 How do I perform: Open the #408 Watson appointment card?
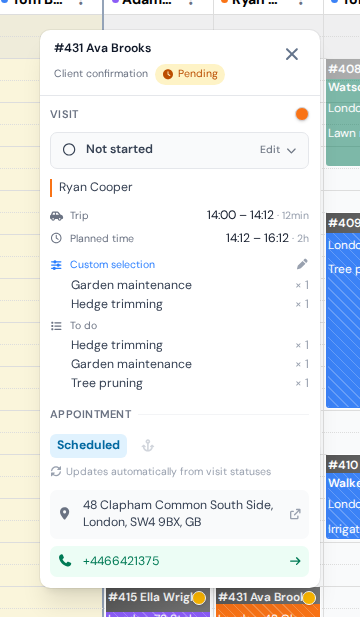coord(343,113)
